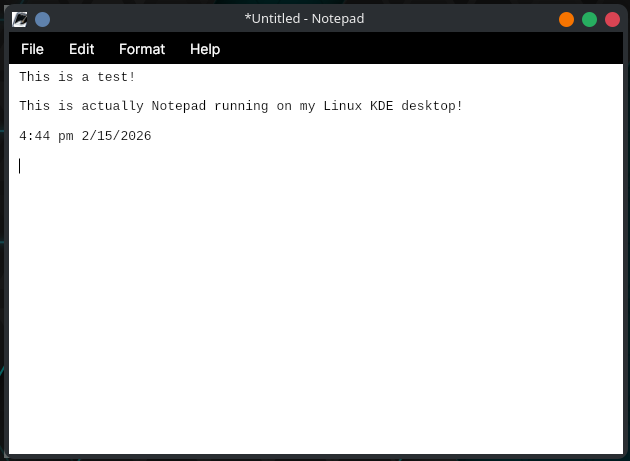630x461 pixels.
Task: Open the Format menu
Action: click(141, 49)
